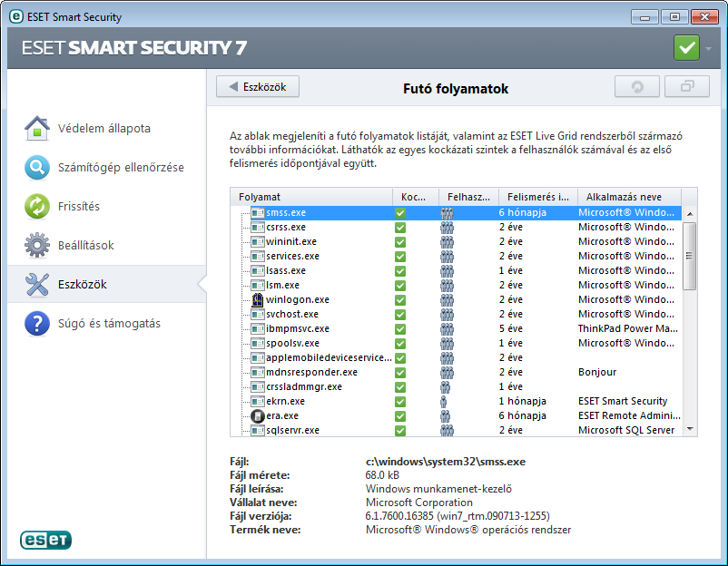The image size is (728, 566).
Task: Click the 6.1.7600.16385 file version value
Action: (x=457, y=516)
